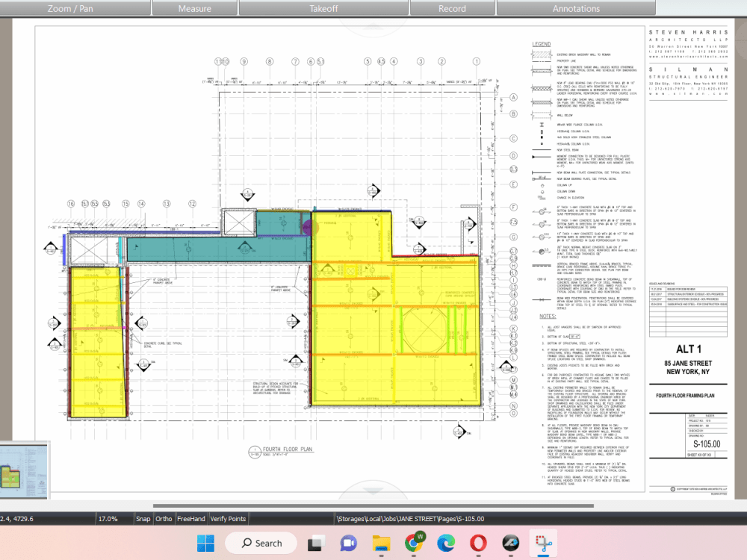The height and width of the screenshot is (560, 747).
Task: Select the narrow left yellow takeoff area
Action: click(98, 342)
